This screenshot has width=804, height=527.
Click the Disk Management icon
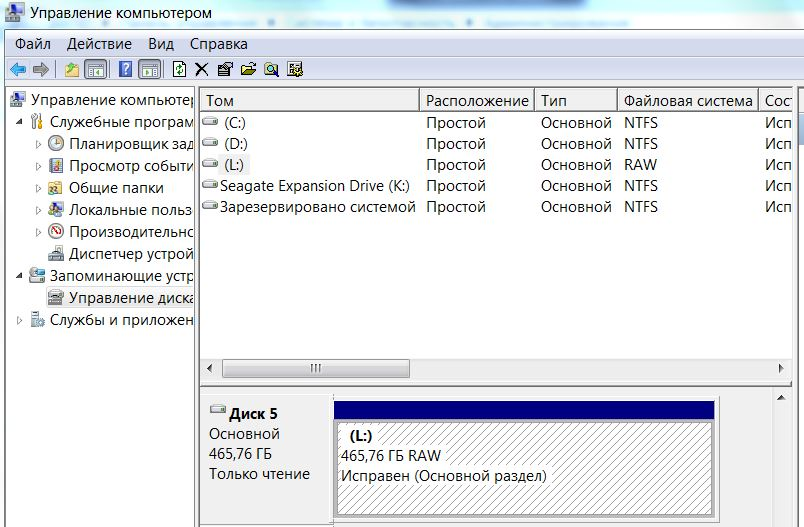56,298
